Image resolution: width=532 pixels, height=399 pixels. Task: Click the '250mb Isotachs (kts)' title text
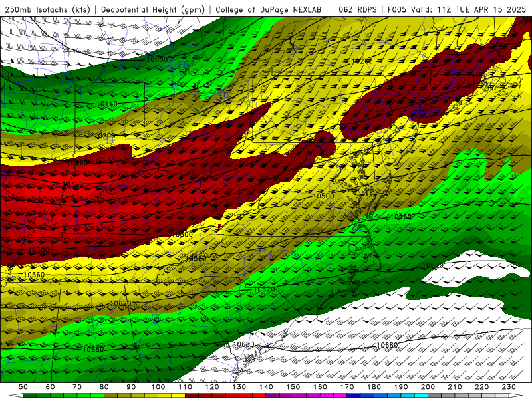47,10
